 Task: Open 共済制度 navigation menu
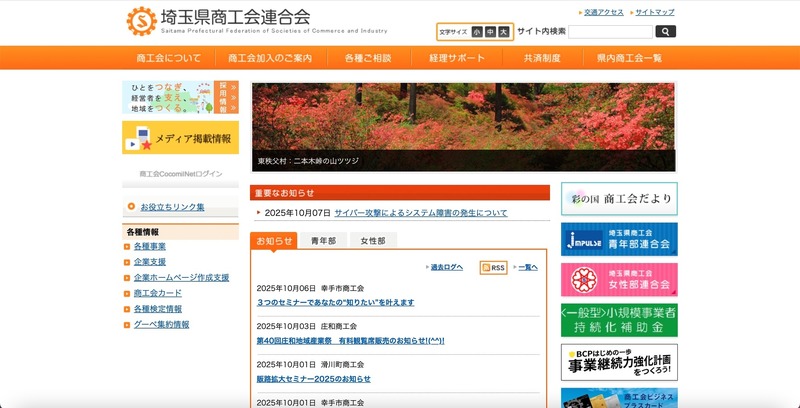coord(542,58)
